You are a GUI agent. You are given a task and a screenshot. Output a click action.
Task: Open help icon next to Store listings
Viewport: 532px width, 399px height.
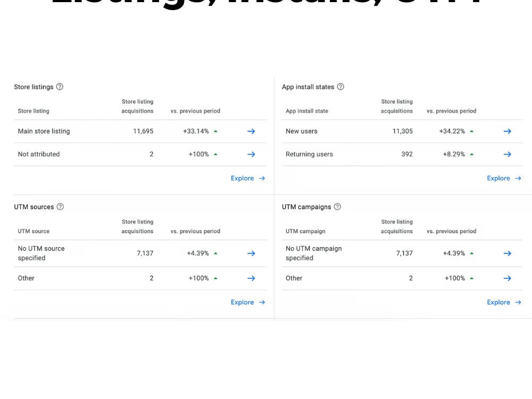click(x=60, y=87)
